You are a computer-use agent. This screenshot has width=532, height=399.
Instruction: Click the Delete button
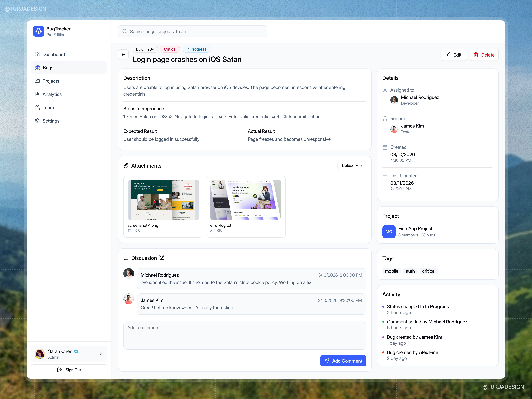(x=484, y=55)
